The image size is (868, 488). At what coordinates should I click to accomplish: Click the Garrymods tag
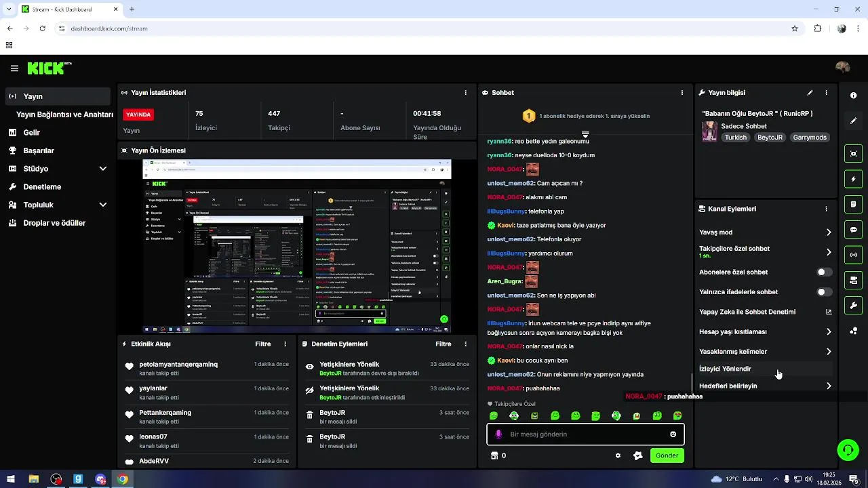coord(810,138)
